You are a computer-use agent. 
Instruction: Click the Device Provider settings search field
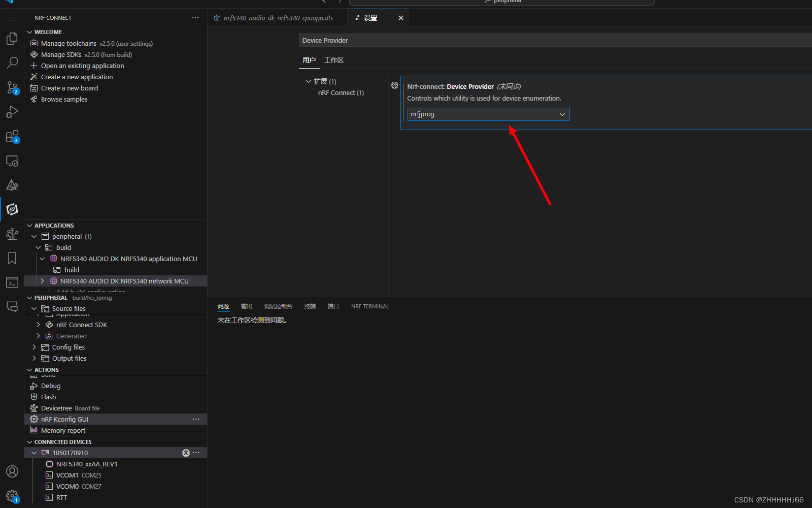tap(555, 40)
